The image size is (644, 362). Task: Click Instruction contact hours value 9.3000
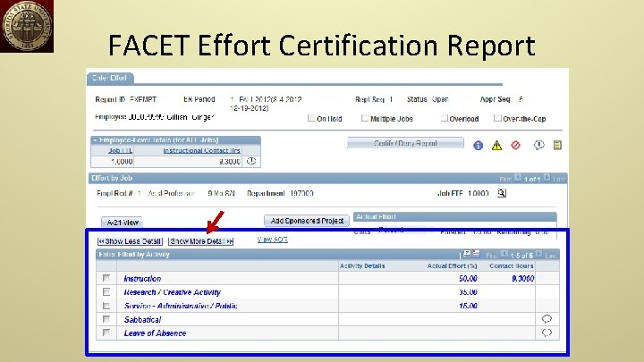[x=523, y=279]
